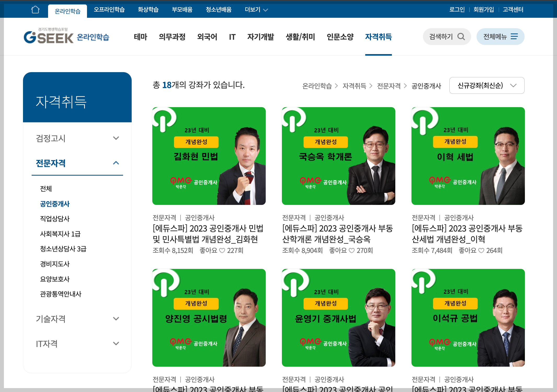557x392 pixels.
Task: Expand the 검정고시 sidebar section
Action: click(116, 138)
